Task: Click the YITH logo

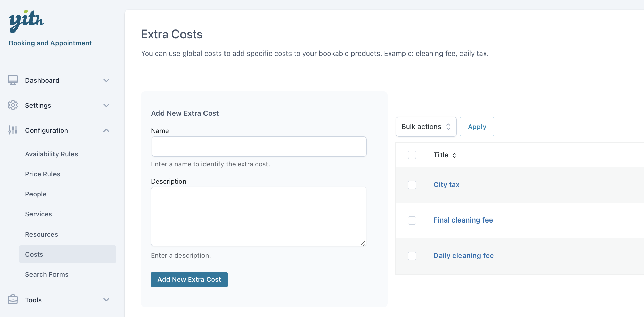Action: pos(26,21)
